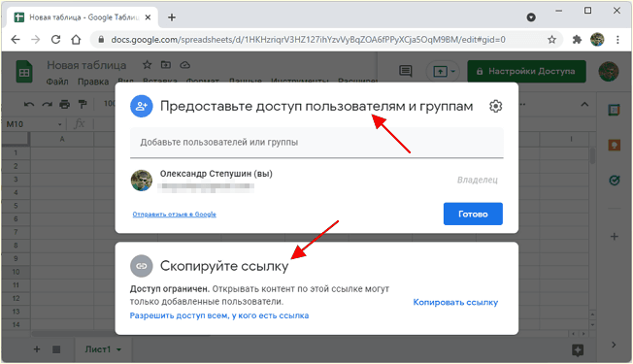Bookmark this page with the star icon
Image resolution: width=633 pixels, height=364 pixels.
coord(551,40)
